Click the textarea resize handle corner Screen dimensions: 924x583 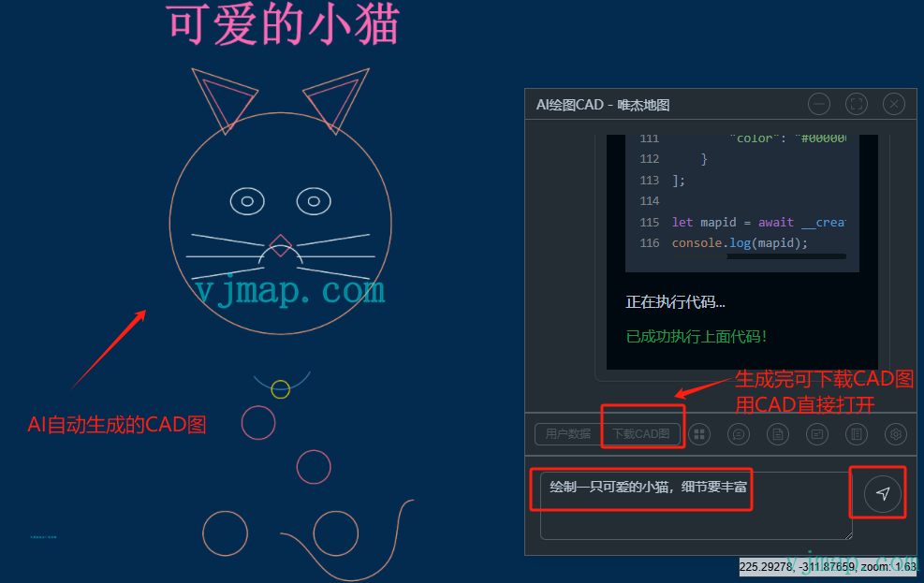tap(848, 535)
